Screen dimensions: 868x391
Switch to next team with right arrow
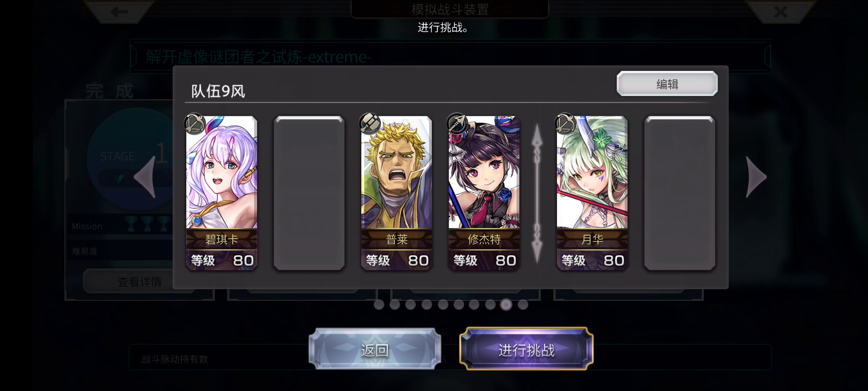tap(757, 177)
